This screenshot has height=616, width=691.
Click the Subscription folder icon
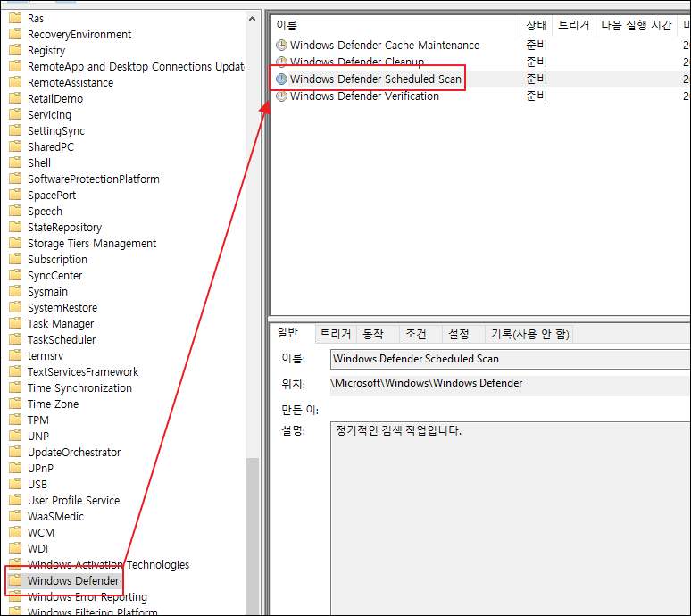pos(15,259)
